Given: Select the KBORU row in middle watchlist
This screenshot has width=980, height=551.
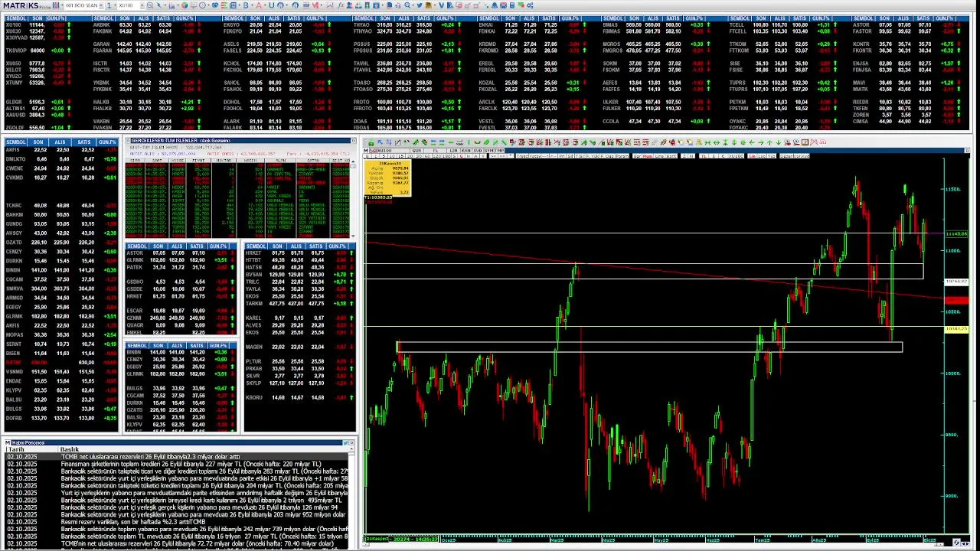Looking at the screenshot, I should coord(299,397).
